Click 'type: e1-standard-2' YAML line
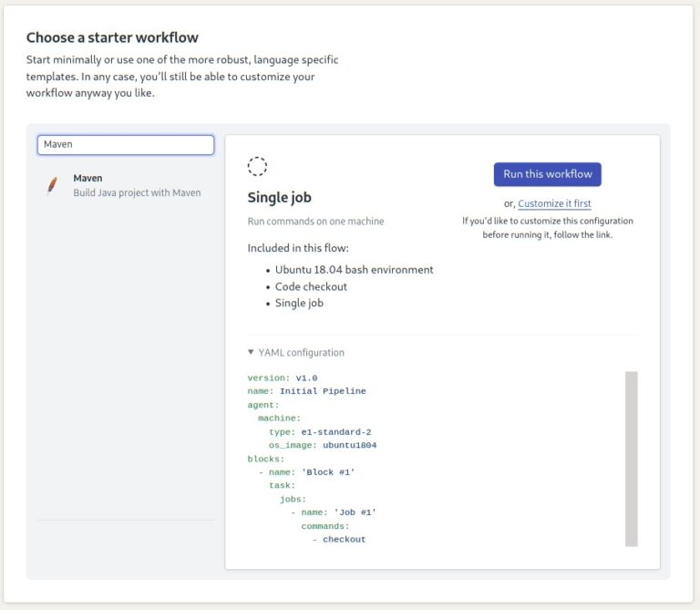 (320, 432)
